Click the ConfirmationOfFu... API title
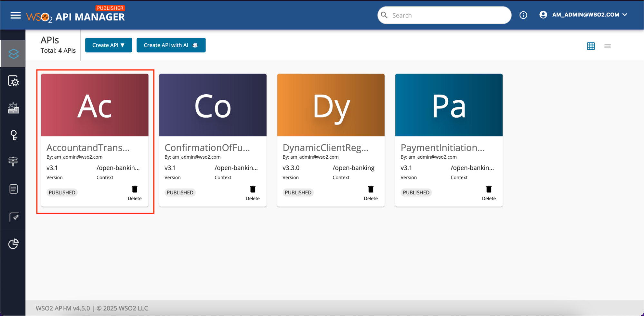The image size is (644, 316). pyautogui.click(x=207, y=148)
